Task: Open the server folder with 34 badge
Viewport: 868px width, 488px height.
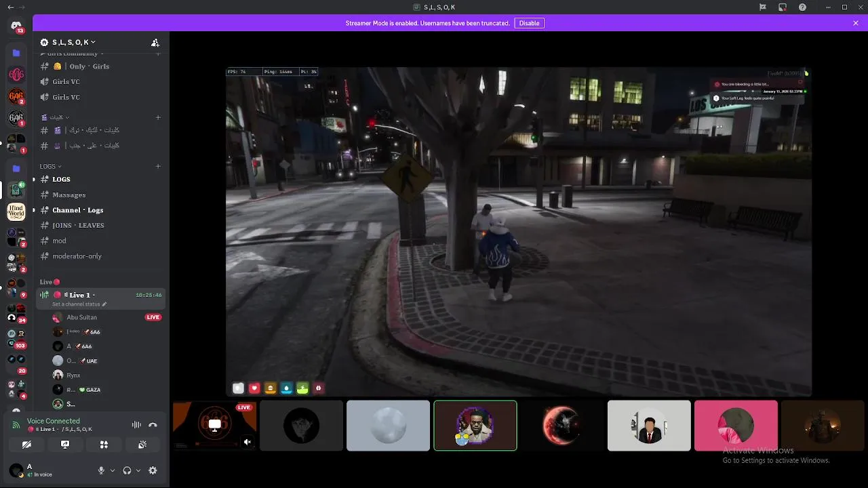Action: tap(16, 313)
